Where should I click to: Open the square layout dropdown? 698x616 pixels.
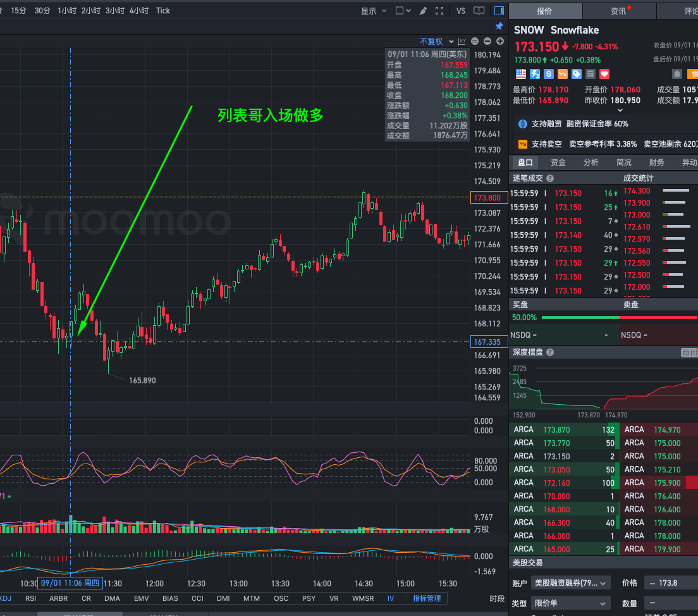(403, 11)
